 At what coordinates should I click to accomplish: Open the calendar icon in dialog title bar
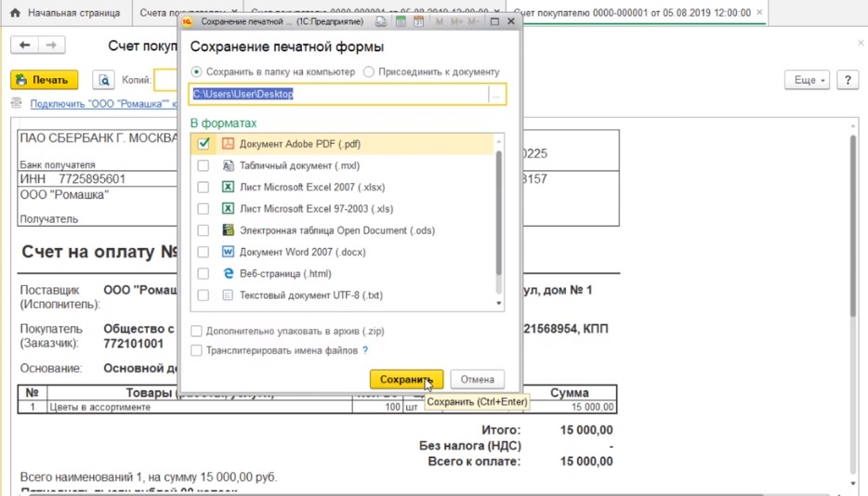coord(419,21)
